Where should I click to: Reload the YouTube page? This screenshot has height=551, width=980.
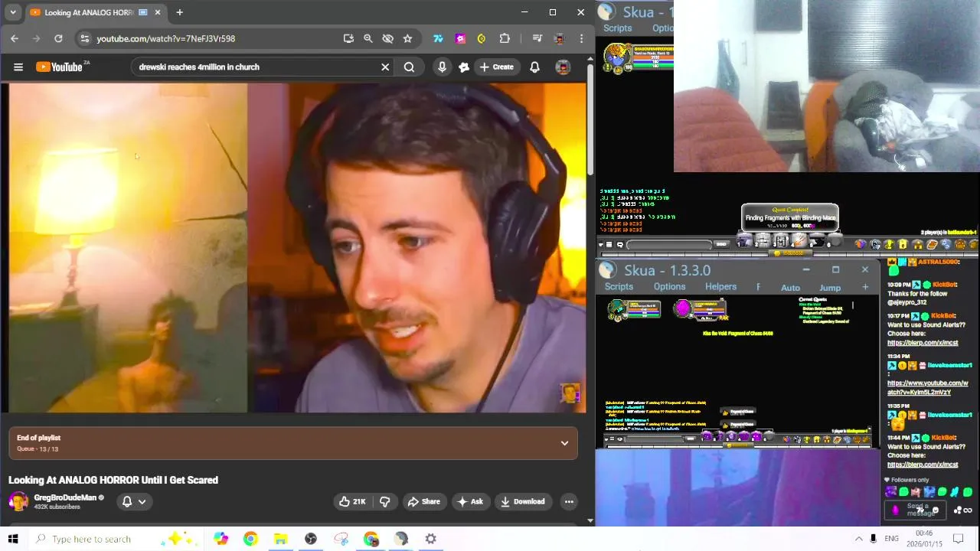[58, 38]
